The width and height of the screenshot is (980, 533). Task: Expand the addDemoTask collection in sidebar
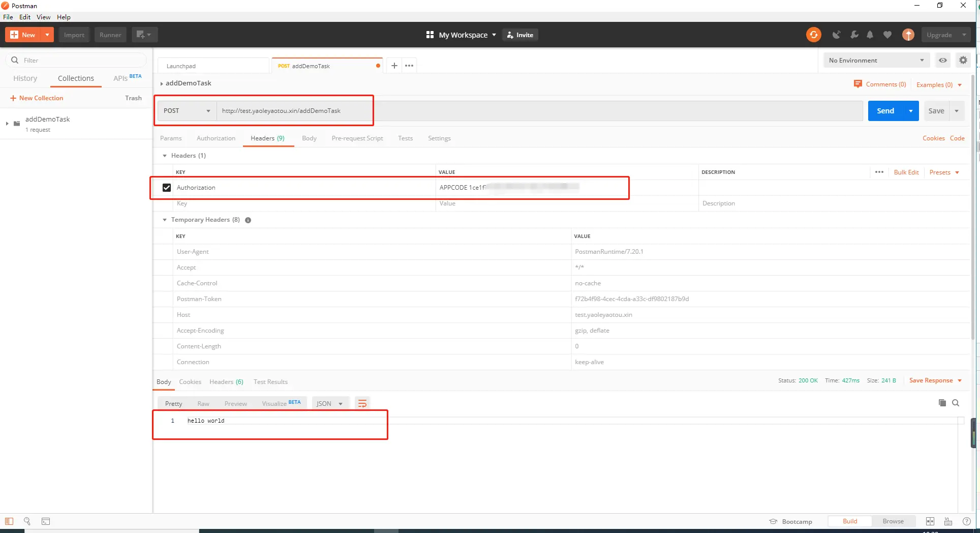pyautogui.click(x=7, y=124)
